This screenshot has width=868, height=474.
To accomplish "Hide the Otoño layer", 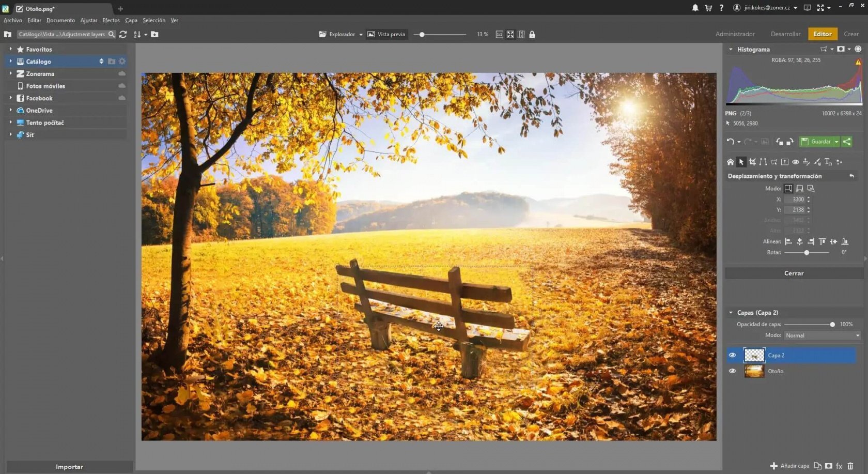I will coord(733,371).
